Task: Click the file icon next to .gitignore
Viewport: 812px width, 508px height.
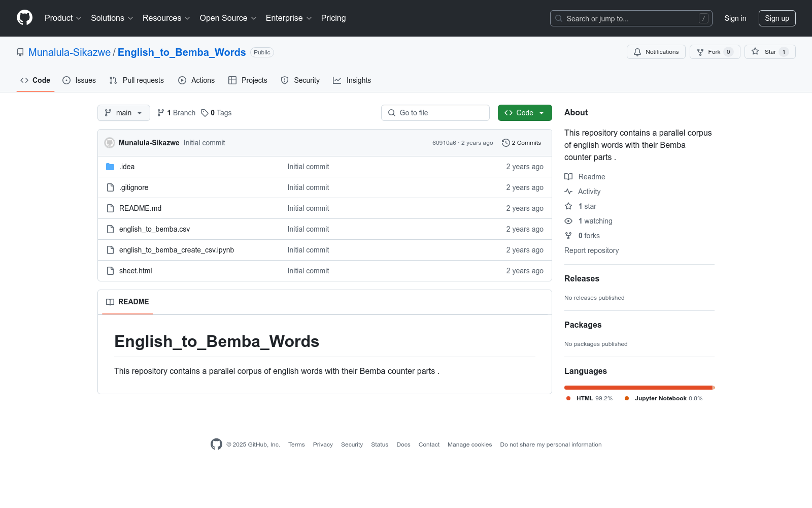Action: point(110,187)
